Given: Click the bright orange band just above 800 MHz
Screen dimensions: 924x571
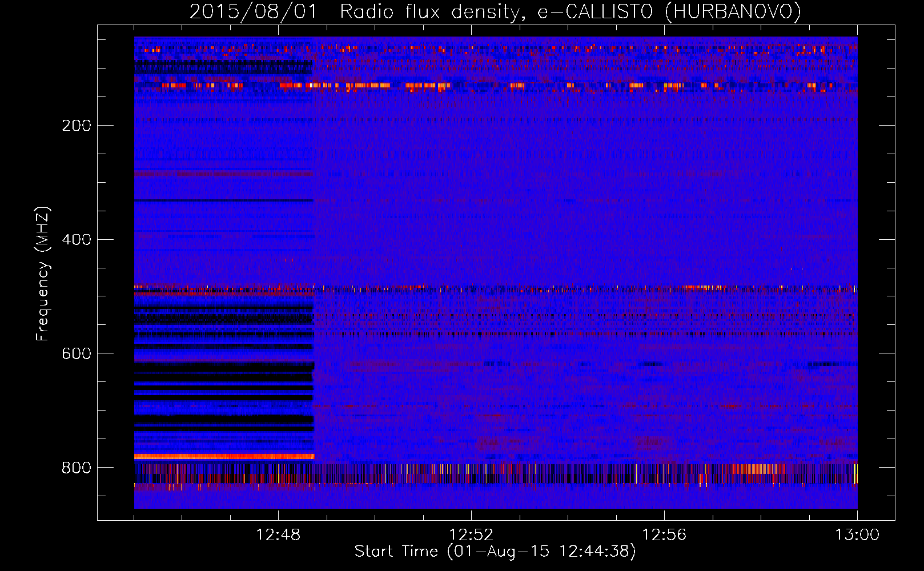Looking at the screenshot, I should pos(224,456).
